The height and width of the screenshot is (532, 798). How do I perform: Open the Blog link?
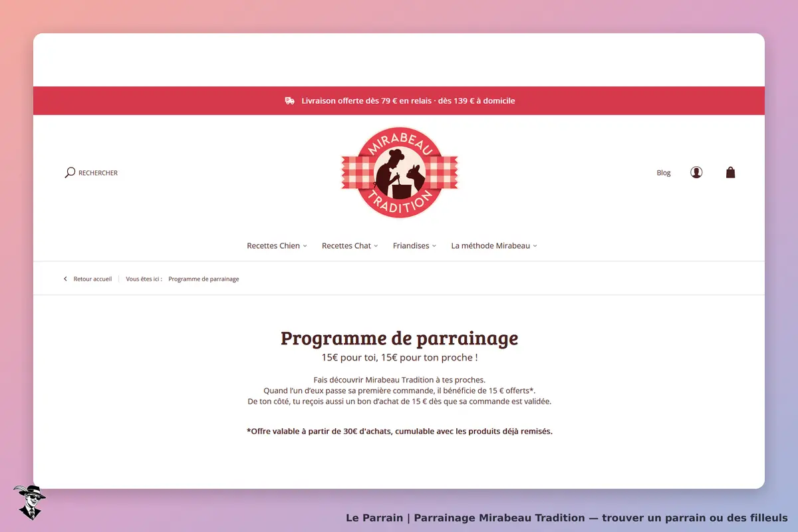pyautogui.click(x=664, y=173)
